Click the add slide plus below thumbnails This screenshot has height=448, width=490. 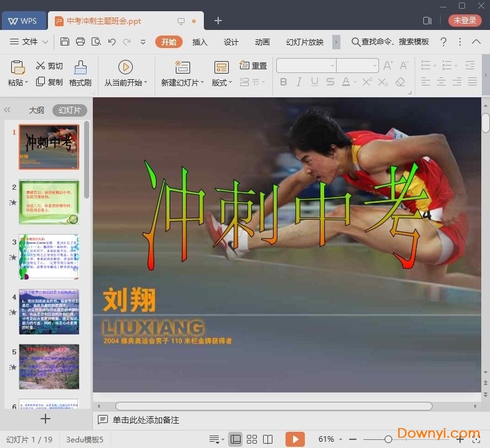(x=46, y=419)
